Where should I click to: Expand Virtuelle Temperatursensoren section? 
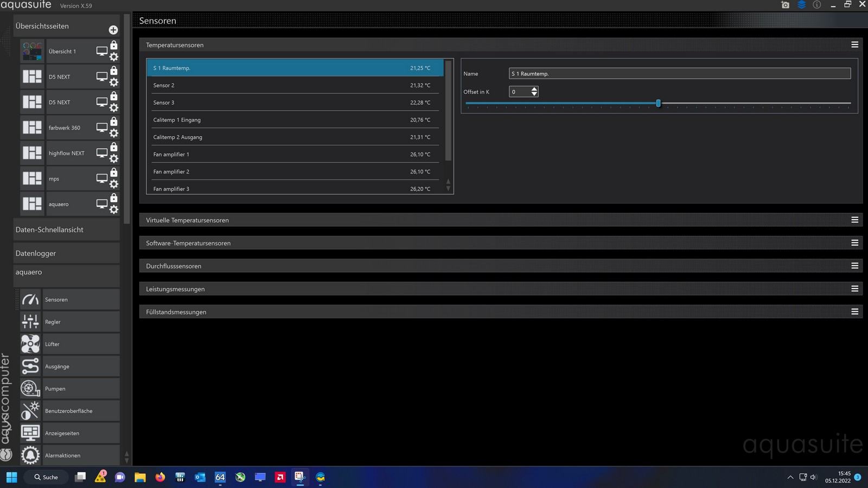[x=501, y=220]
